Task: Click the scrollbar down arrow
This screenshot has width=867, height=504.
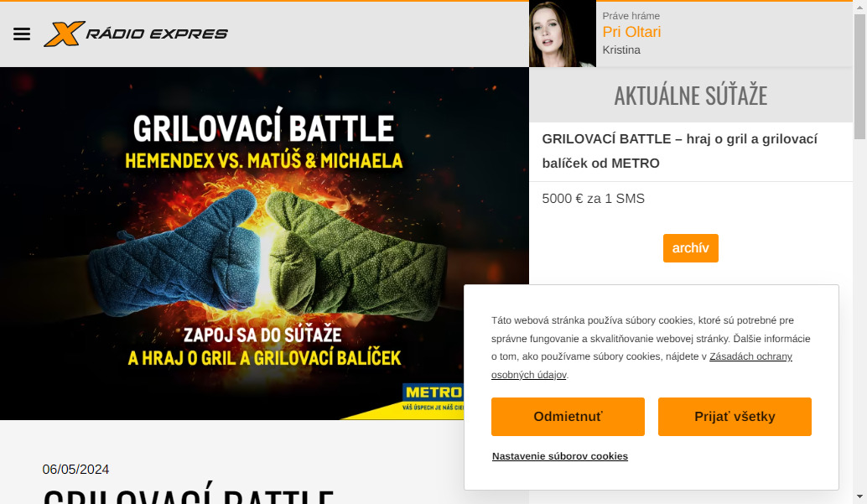Action: (x=859, y=496)
